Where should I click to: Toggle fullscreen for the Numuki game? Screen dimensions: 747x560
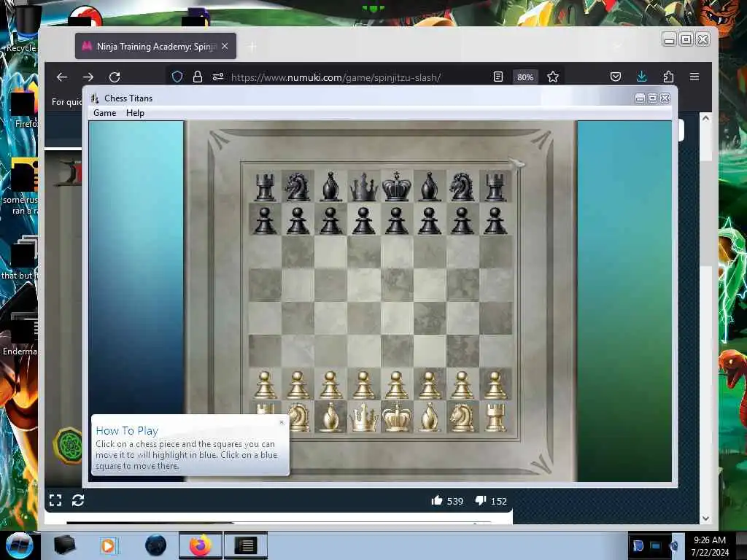[x=55, y=500]
